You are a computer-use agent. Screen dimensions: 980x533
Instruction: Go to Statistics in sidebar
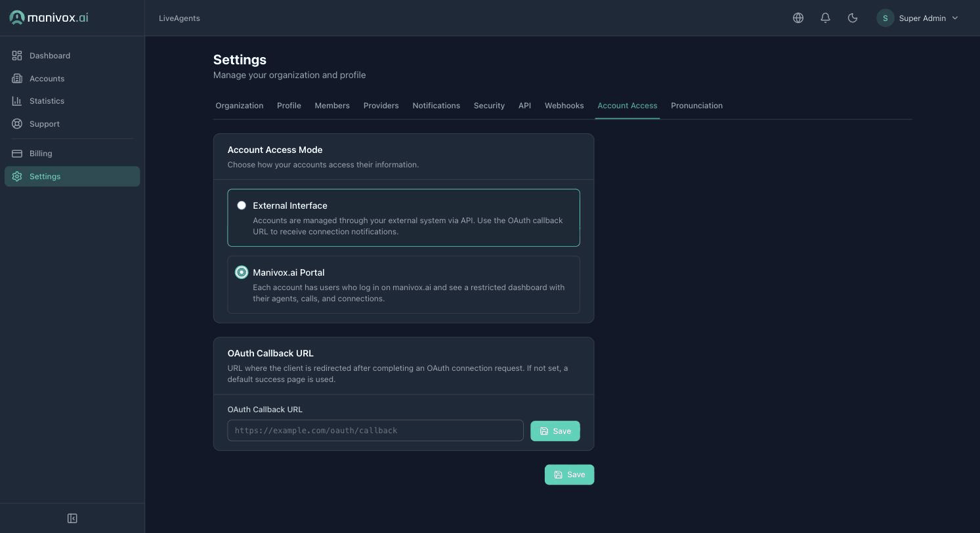click(72, 101)
